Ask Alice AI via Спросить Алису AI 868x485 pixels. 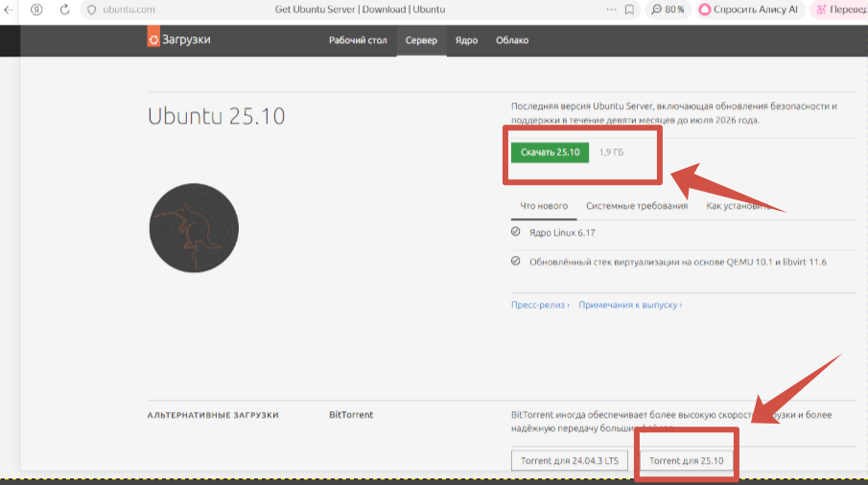coord(748,10)
